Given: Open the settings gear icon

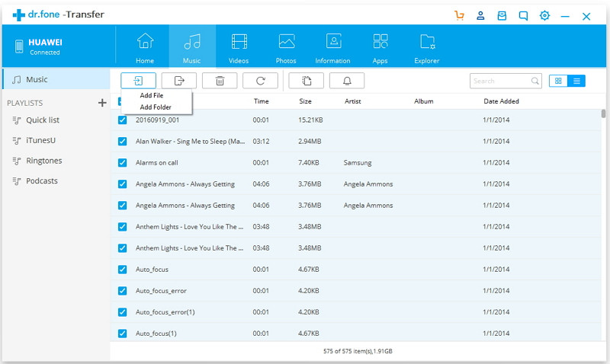Looking at the screenshot, I should pos(544,15).
